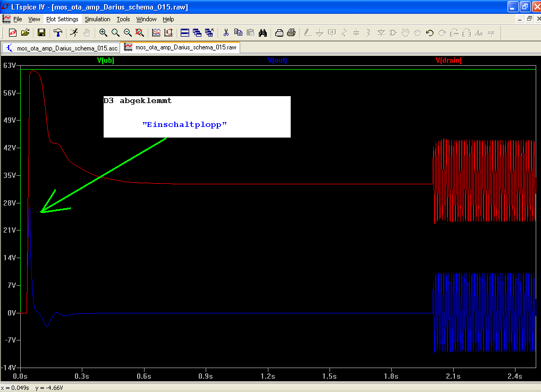Open the File menu

(18, 19)
